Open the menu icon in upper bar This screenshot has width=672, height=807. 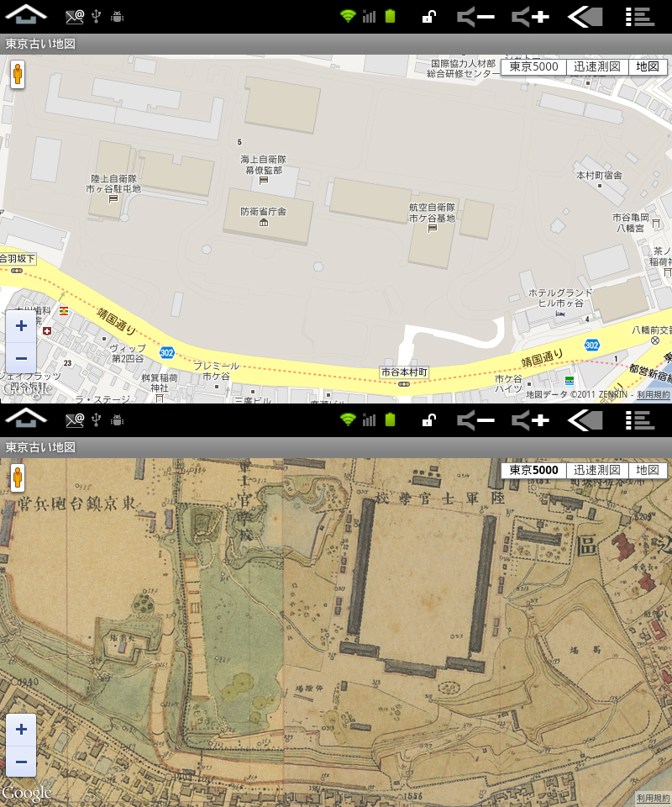[x=639, y=17]
